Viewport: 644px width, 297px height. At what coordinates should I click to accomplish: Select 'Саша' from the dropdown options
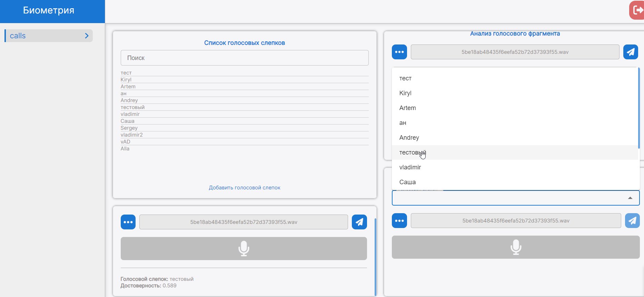click(x=407, y=182)
